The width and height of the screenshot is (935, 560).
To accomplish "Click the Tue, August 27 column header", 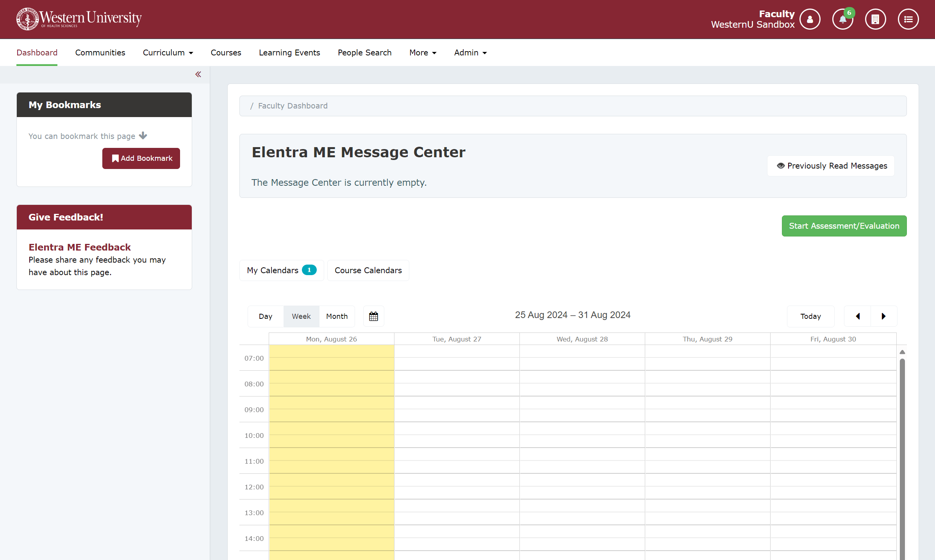I will point(457,339).
